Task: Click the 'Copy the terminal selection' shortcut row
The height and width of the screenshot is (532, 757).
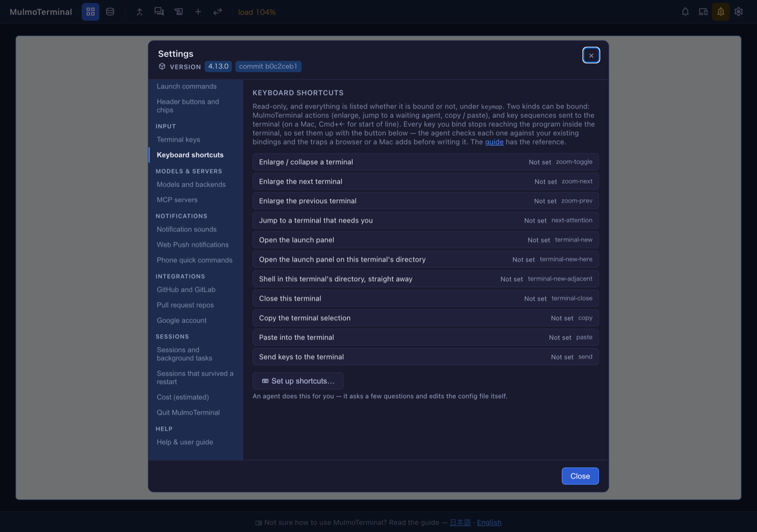Action: pos(426,318)
